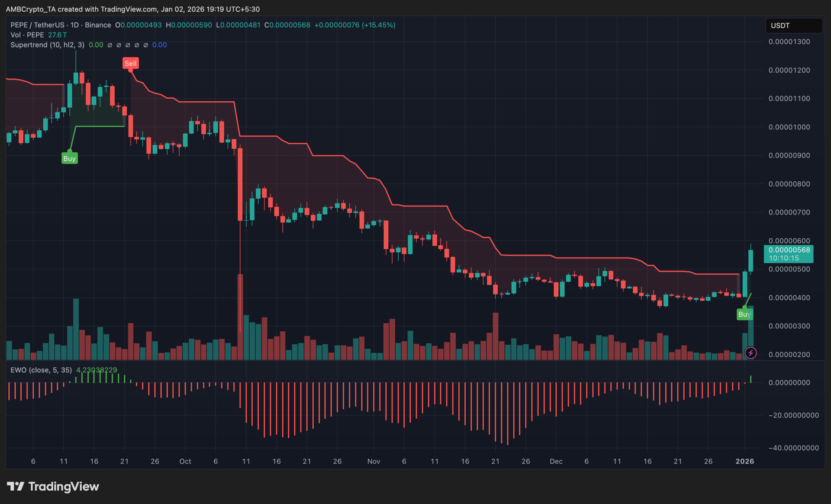831x504 pixels.
Task: Click the EWO (close, 5, 35) indicator legend
Action: [41, 370]
